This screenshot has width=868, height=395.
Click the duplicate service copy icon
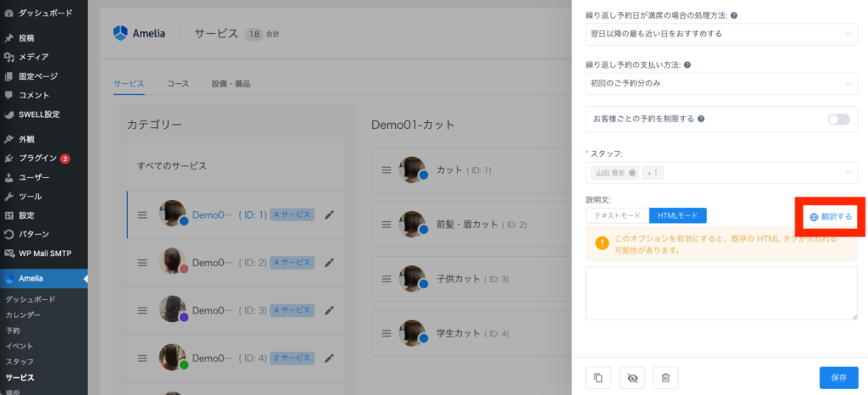point(598,378)
